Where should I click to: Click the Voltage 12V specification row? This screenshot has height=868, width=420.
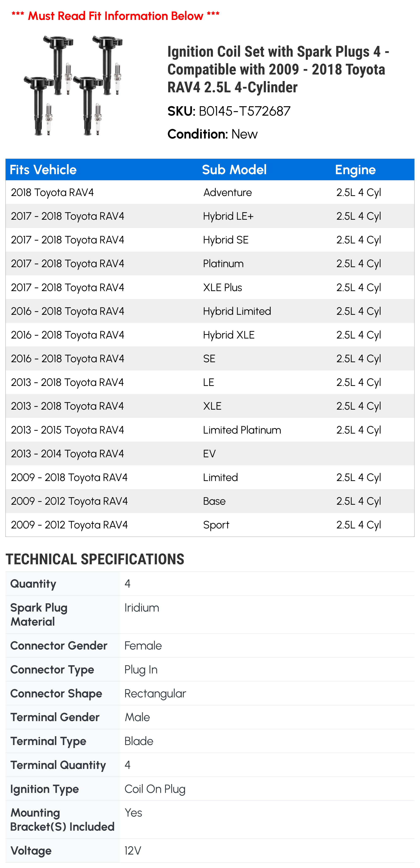point(210,851)
